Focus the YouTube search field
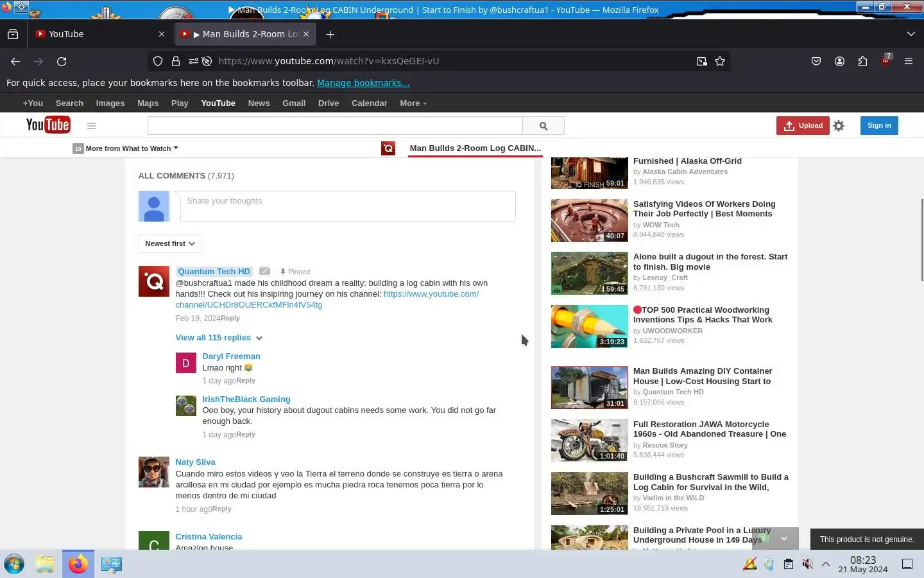This screenshot has height=578, width=924. coord(335,126)
